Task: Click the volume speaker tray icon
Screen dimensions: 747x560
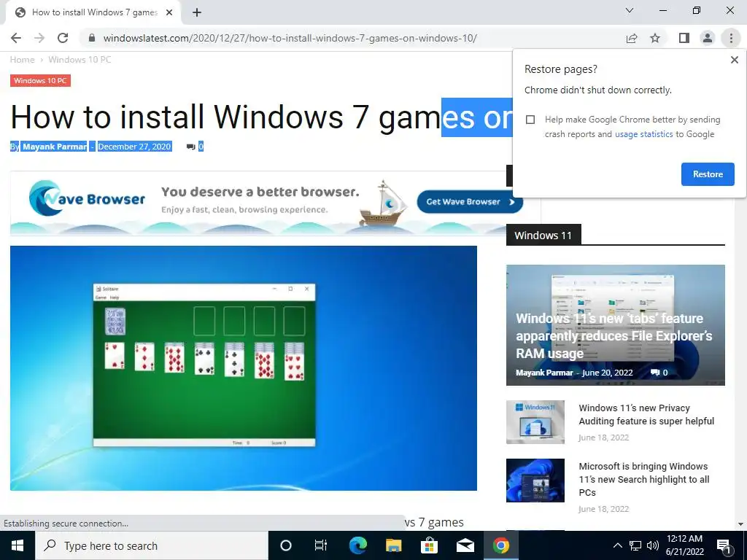Action: [x=653, y=545]
